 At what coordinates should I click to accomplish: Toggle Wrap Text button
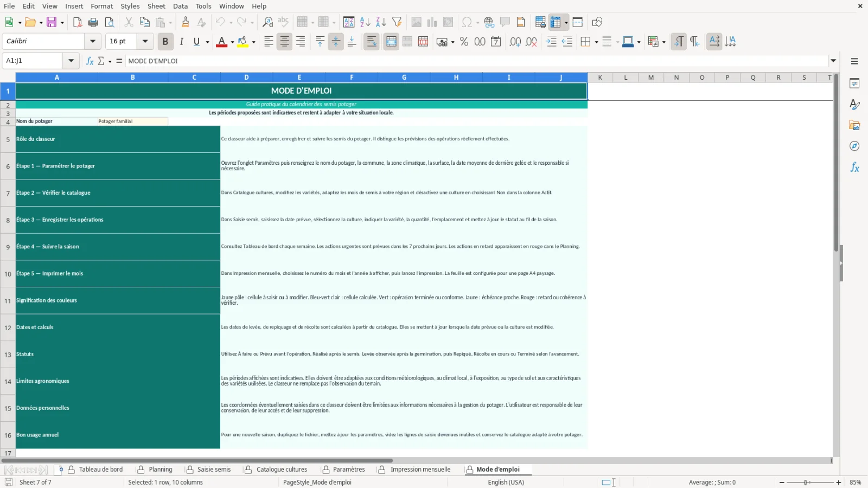(372, 42)
